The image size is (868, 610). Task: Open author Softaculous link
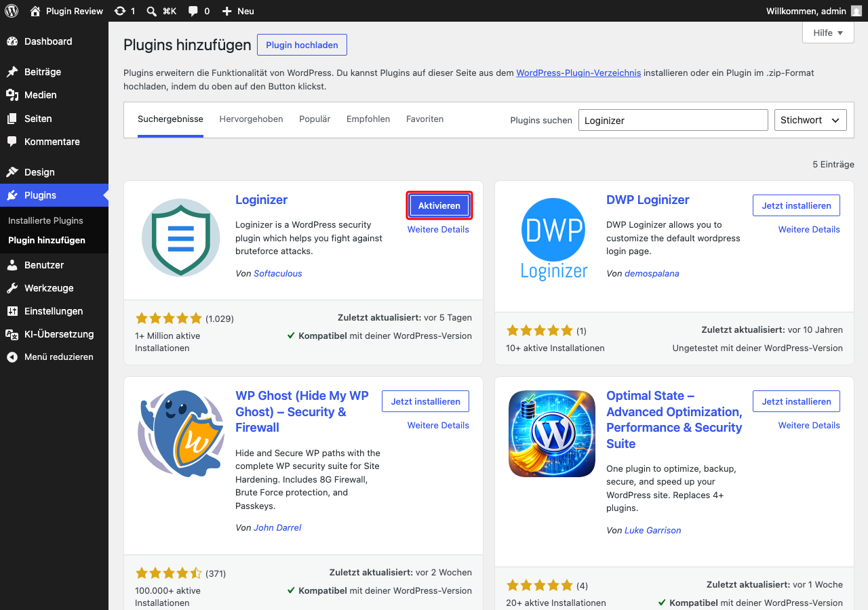pos(278,274)
